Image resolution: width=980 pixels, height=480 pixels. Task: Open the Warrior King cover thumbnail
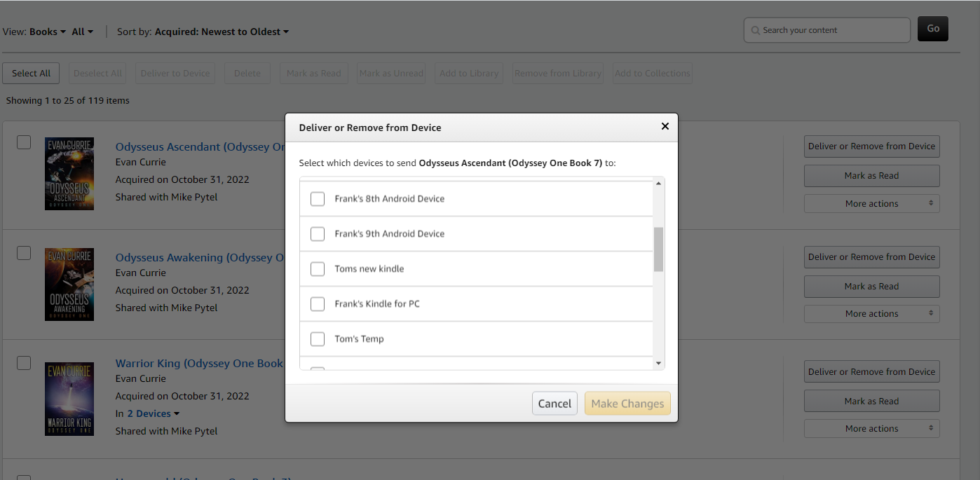click(69, 399)
